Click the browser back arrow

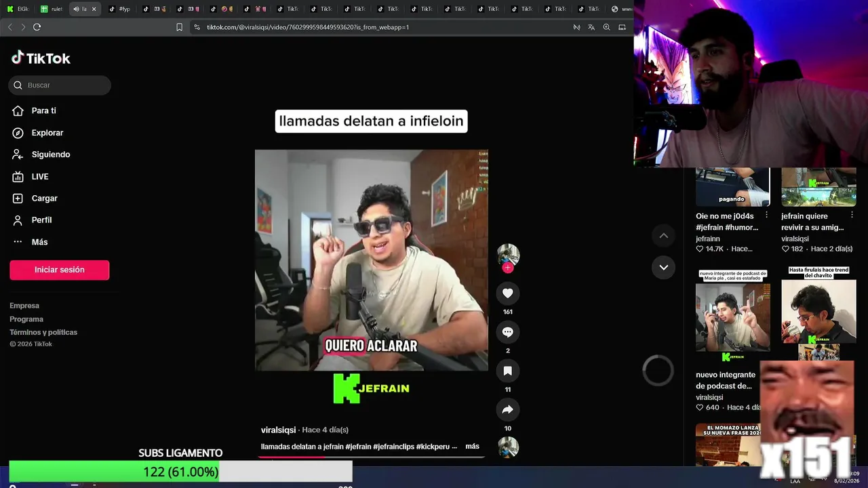[9, 27]
